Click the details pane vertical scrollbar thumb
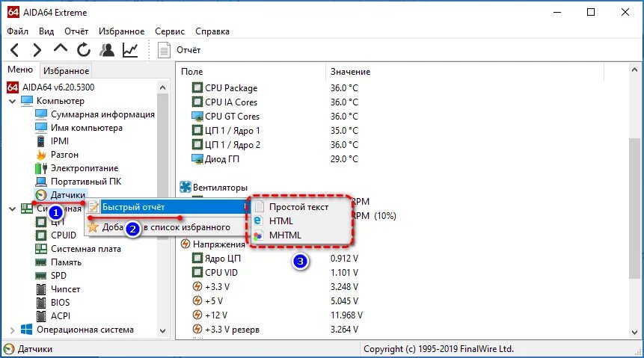 pos(634,209)
